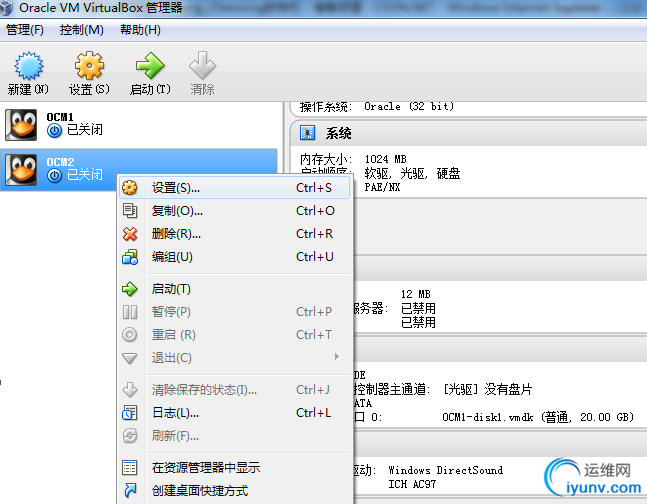
Task: Choose 复制(O)... to clone the VM
Action: point(234,211)
